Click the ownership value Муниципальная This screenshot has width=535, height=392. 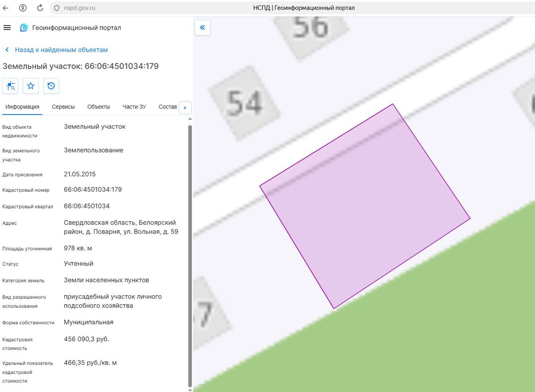coord(89,323)
